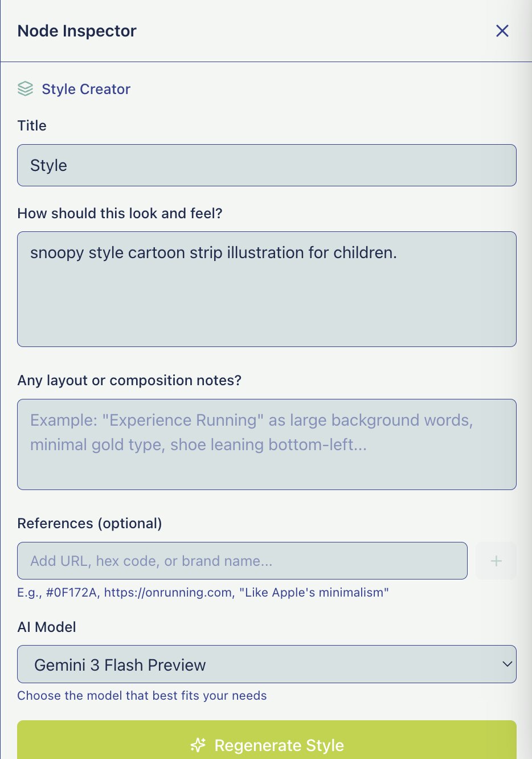Click the sparkle icon inside Regenerate Style
The height and width of the screenshot is (759, 532).
pyautogui.click(x=198, y=745)
